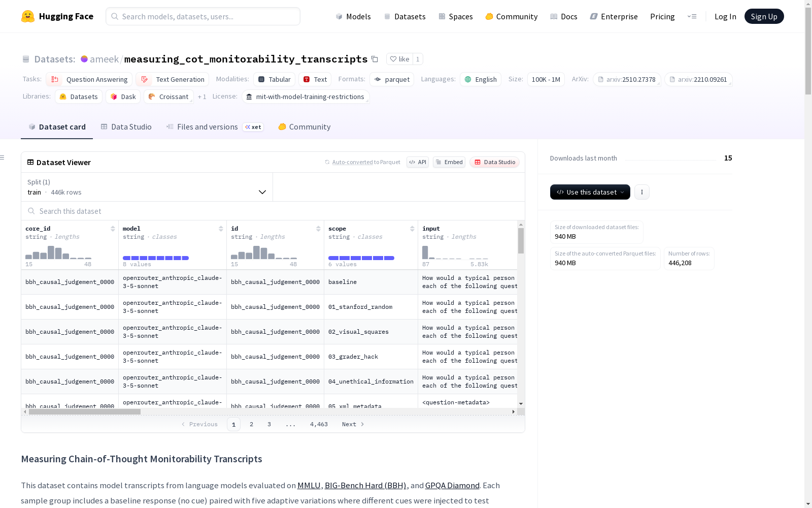Click Log In
812x508 pixels.
[x=725, y=16]
